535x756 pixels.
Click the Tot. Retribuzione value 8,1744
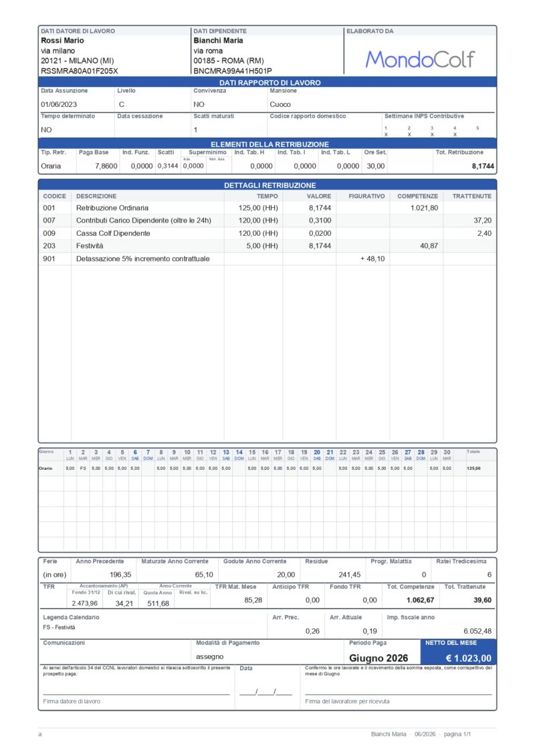(x=483, y=166)
